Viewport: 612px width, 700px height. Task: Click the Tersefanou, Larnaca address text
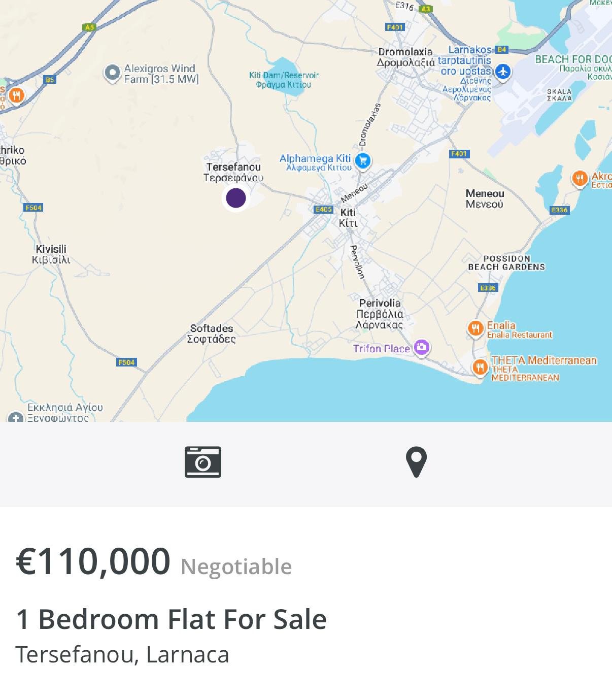coord(122,654)
